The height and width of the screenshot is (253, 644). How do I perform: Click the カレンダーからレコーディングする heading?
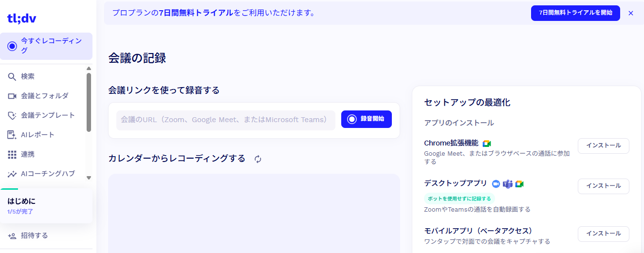(x=177, y=159)
